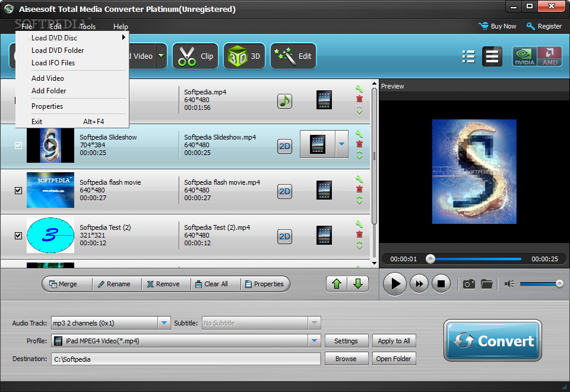Click Browse for destination
This screenshot has width=570, height=392.
[346, 359]
